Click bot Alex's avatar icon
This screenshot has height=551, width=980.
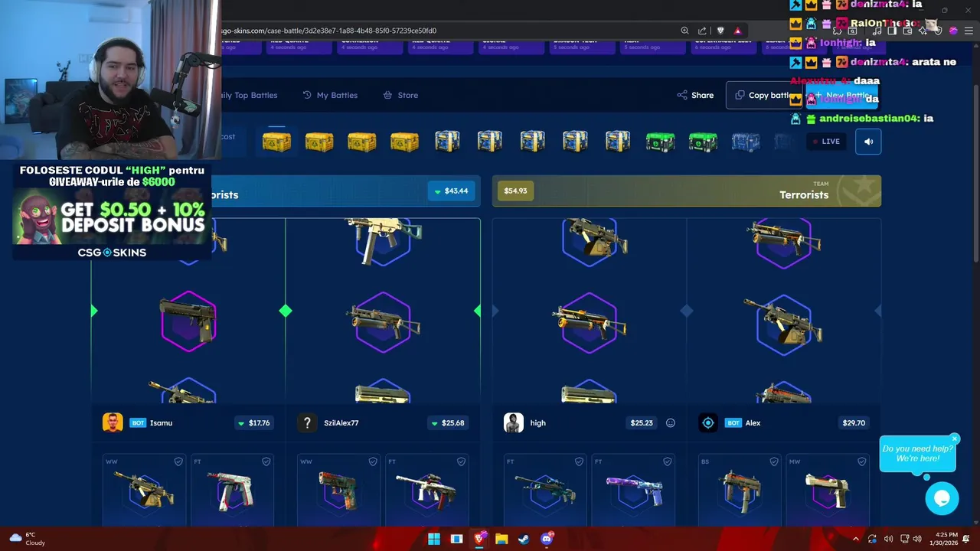pyautogui.click(x=708, y=422)
